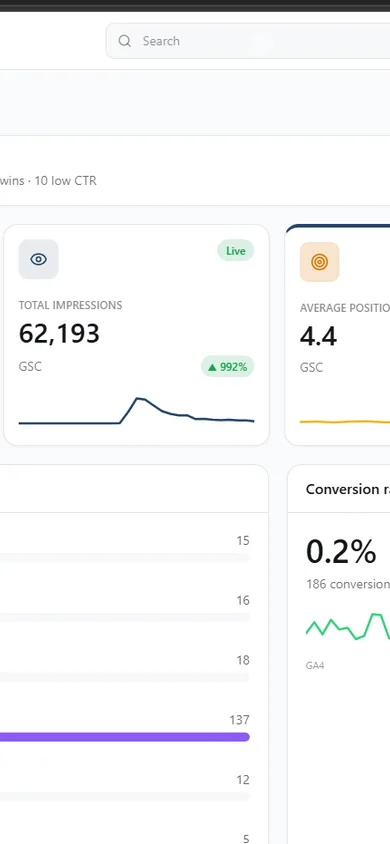Click the yellow average position sparkline
The height and width of the screenshot is (844, 390).
[x=345, y=422]
